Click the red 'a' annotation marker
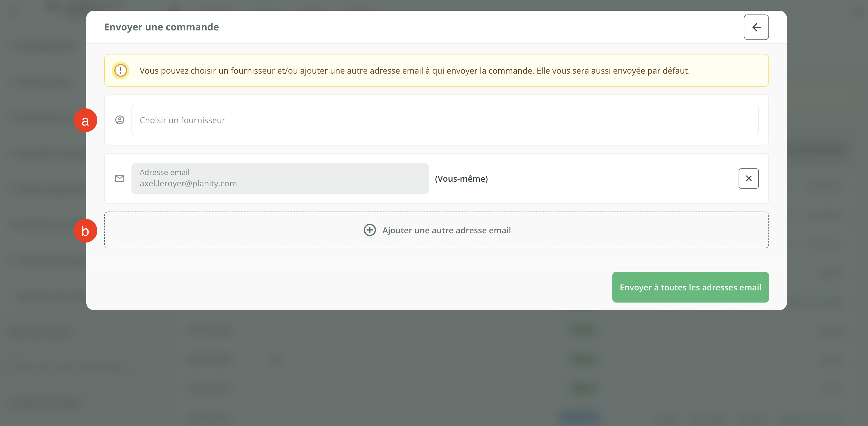Screen dimensions: 868x426 (85, 121)
